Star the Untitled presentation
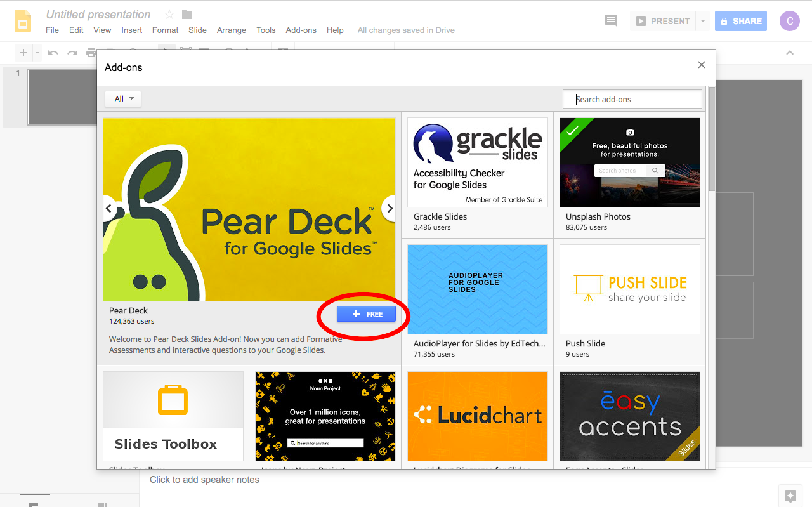Image resolution: width=812 pixels, height=507 pixels. (x=169, y=15)
